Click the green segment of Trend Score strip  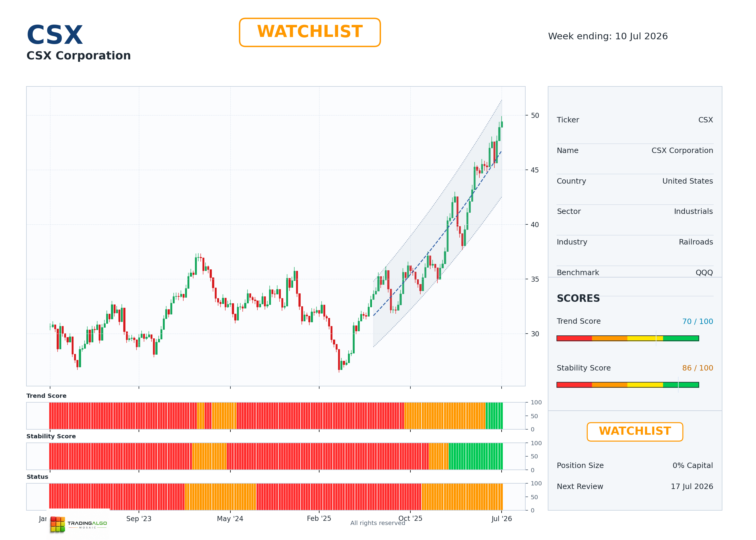pos(494,416)
